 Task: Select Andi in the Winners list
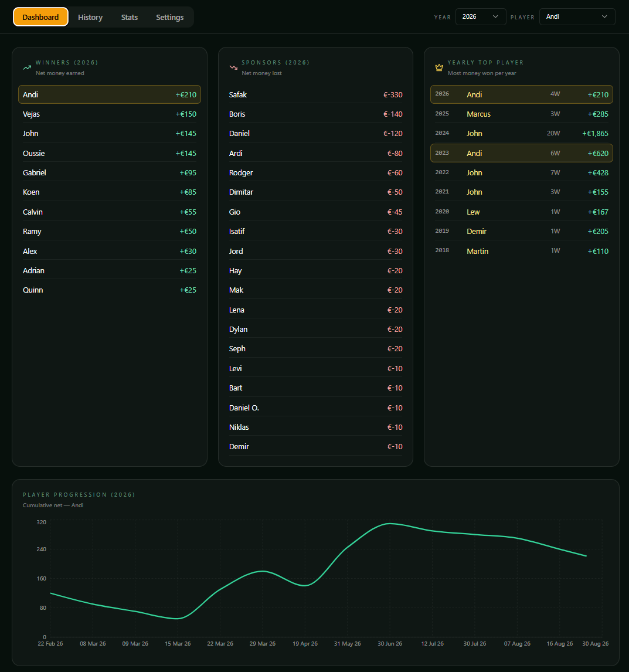pos(110,95)
